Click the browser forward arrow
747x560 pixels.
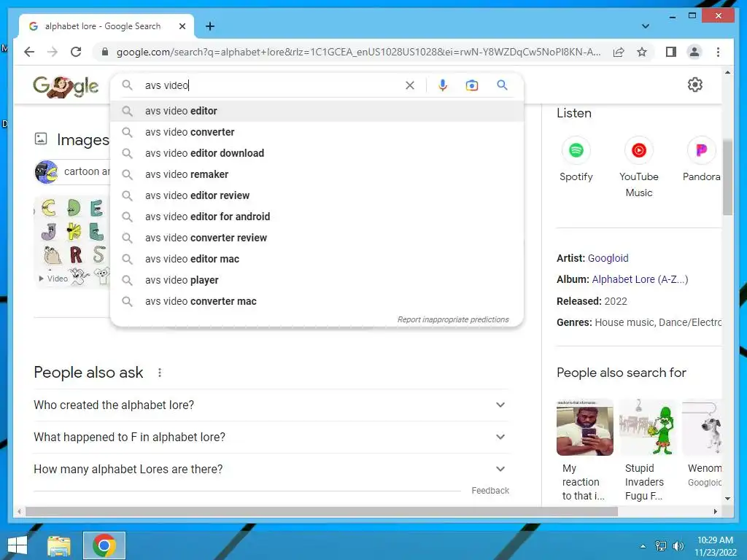[53, 52]
